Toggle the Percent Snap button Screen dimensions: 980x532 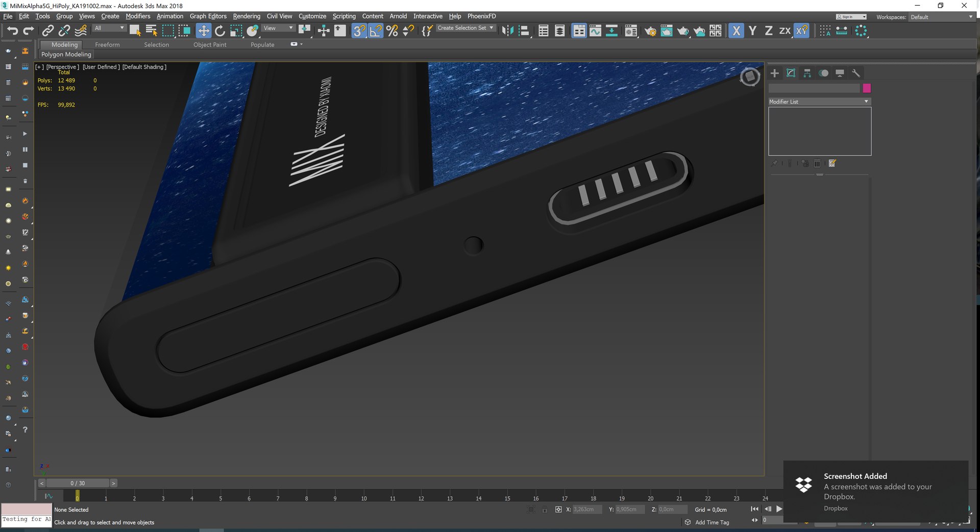(x=392, y=31)
